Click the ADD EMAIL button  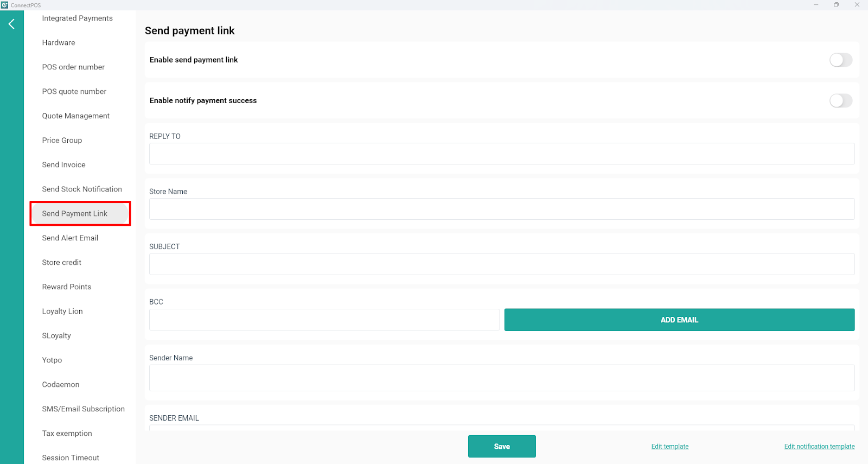pyautogui.click(x=679, y=320)
